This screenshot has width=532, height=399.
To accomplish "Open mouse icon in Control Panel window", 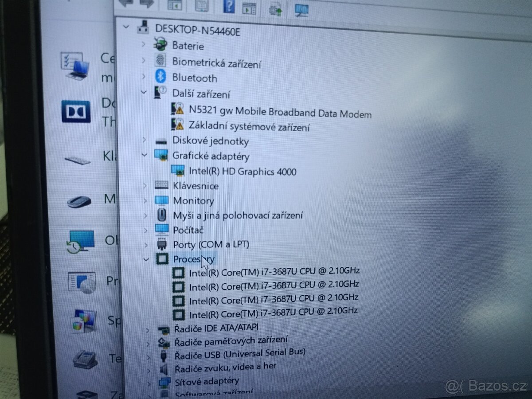I will (x=79, y=202).
